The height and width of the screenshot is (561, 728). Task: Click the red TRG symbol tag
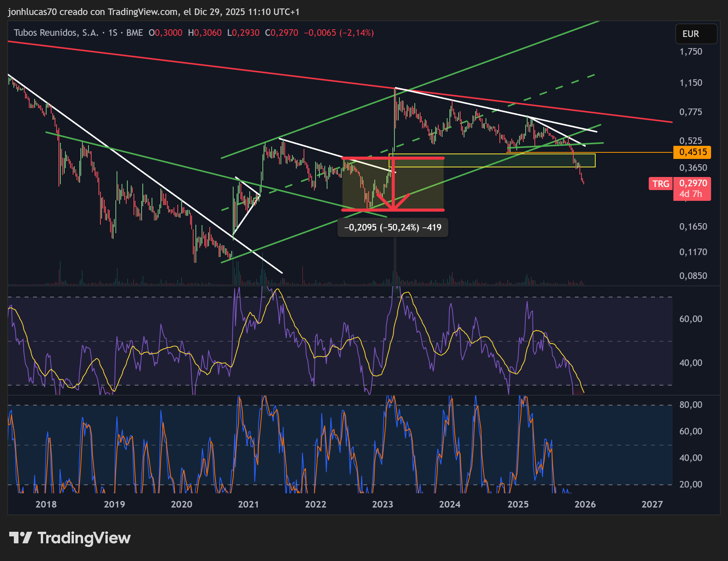click(x=660, y=184)
